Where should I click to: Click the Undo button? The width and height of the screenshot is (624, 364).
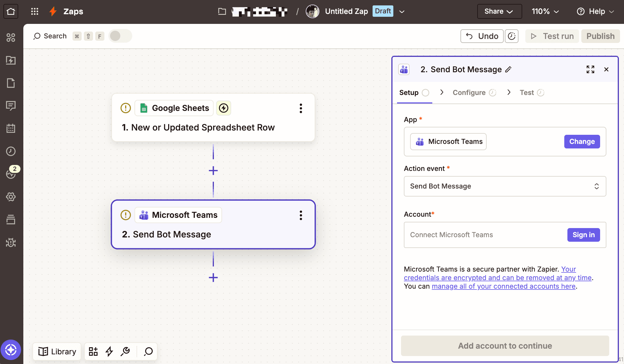click(x=482, y=36)
